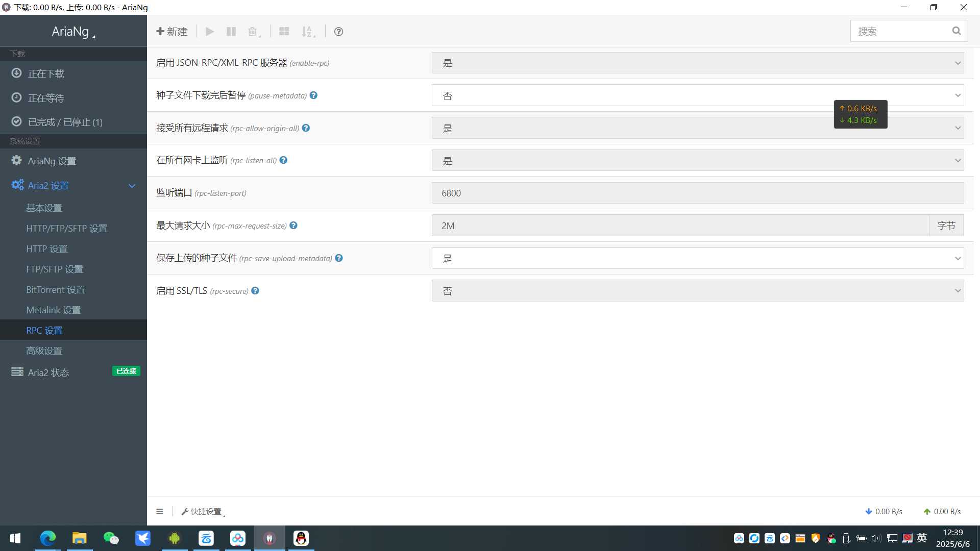The height and width of the screenshot is (551, 980).
Task: Click the 正在下载 download circle icon
Action: pos(17,73)
